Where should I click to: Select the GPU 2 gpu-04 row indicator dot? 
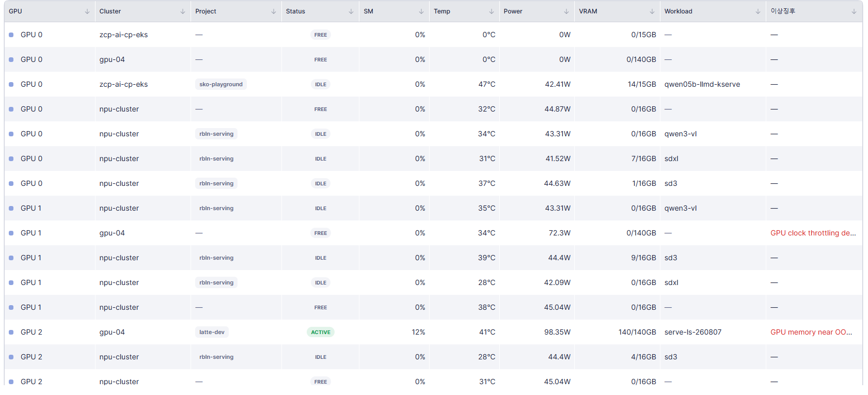coord(11,332)
